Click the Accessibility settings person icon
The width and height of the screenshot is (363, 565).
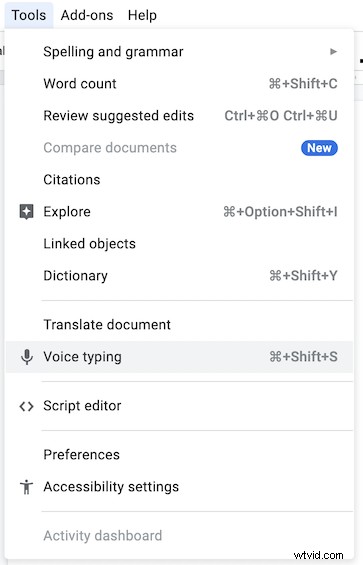click(26, 487)
